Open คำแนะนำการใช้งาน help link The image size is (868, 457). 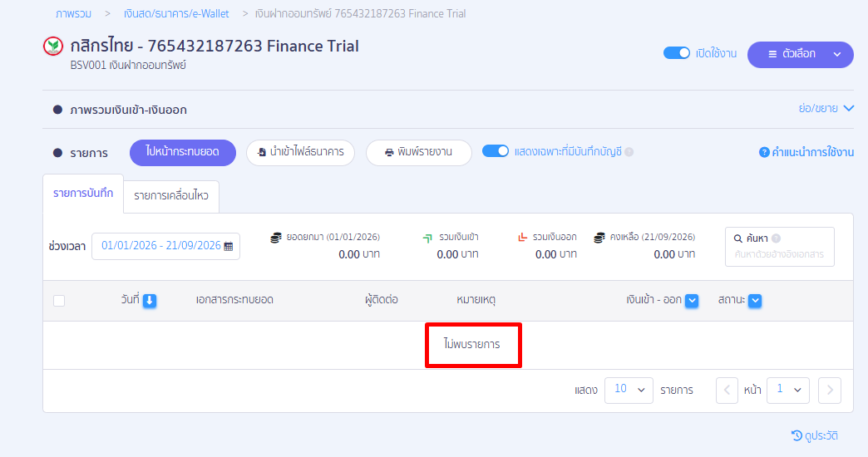click(806, 152)
